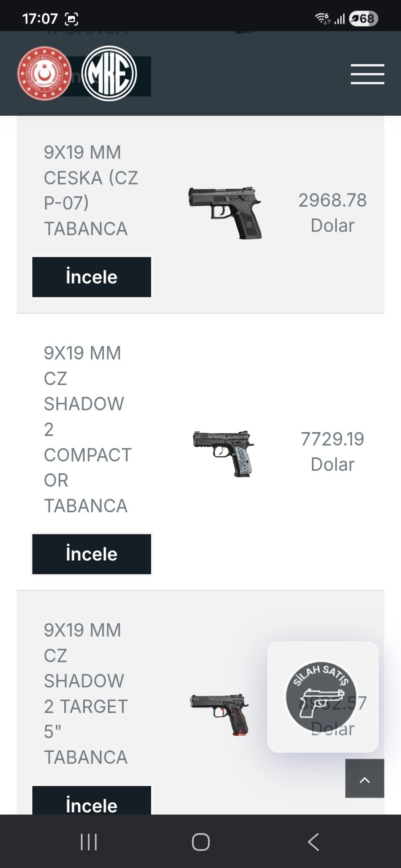Tap the screen recorder icon near the clock
The height and width of the screenshot is (868, 401).
[x=72, y=19]
